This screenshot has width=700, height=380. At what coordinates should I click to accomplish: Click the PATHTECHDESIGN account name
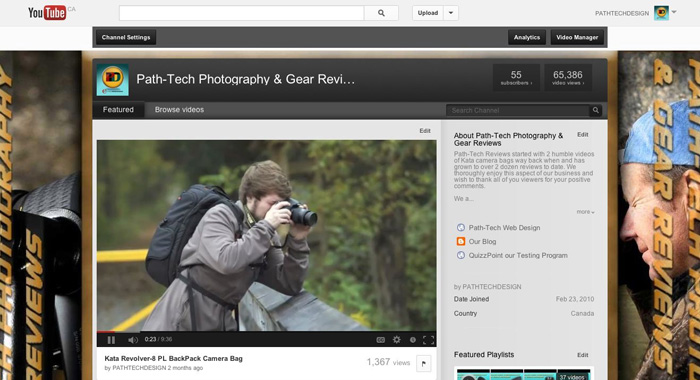622,13
